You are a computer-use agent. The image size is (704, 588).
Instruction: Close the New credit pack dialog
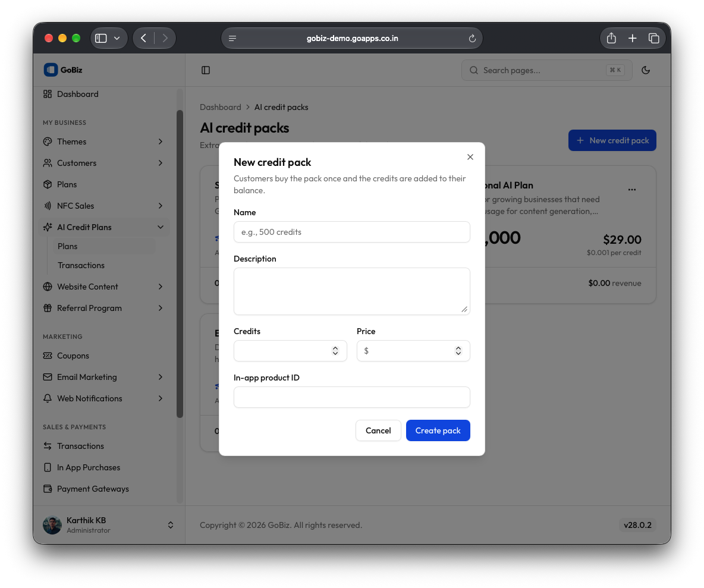(470, 156)
